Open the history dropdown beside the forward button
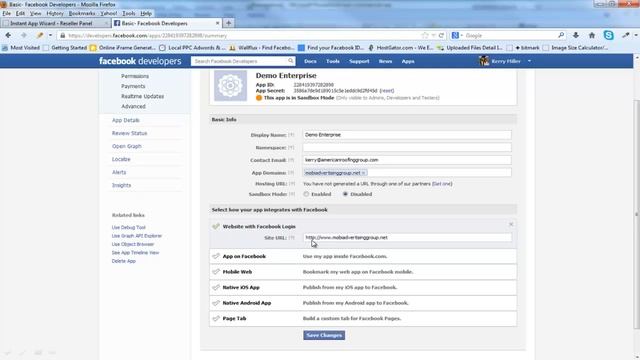 50,36
